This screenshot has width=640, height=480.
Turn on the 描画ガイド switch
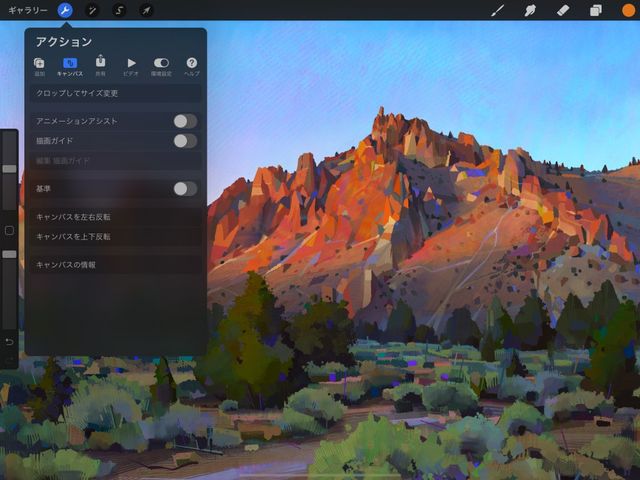coord(185,141)
